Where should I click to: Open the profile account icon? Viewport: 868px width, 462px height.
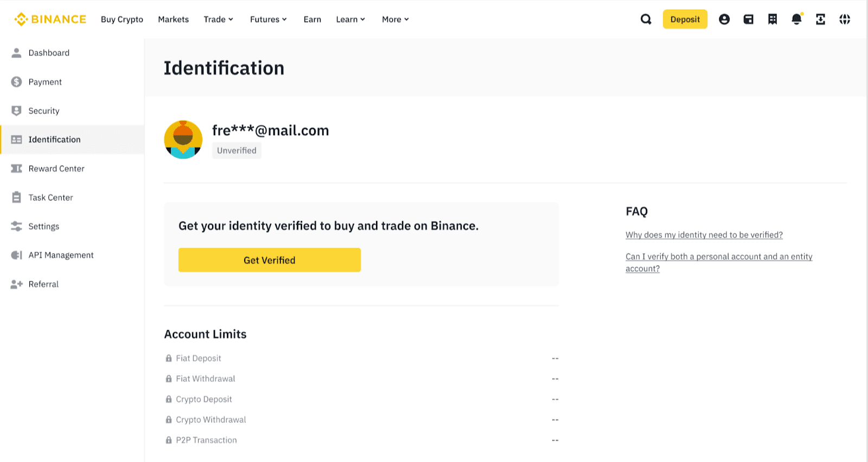[724, 20]
